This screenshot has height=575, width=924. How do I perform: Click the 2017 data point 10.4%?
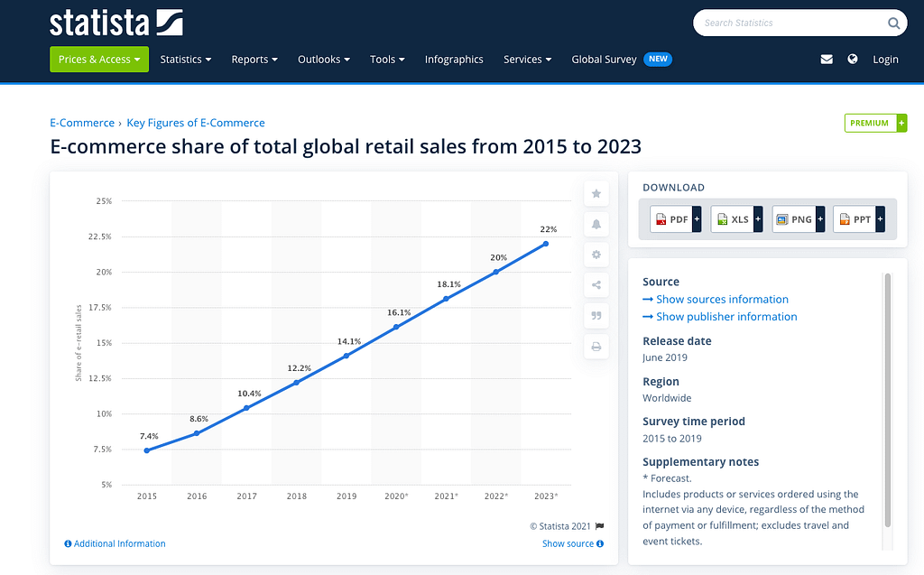pyautogui.click(x=246, y=408)
